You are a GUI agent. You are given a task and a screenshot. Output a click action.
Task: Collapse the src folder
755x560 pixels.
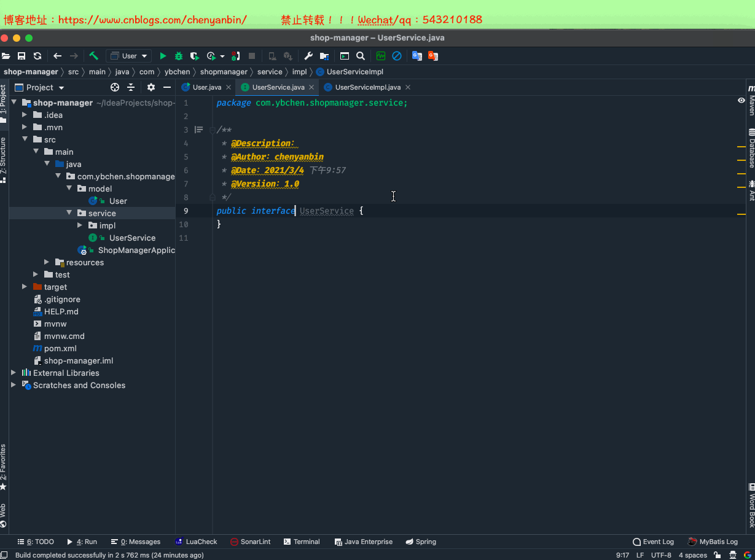[x=25, y=139]
